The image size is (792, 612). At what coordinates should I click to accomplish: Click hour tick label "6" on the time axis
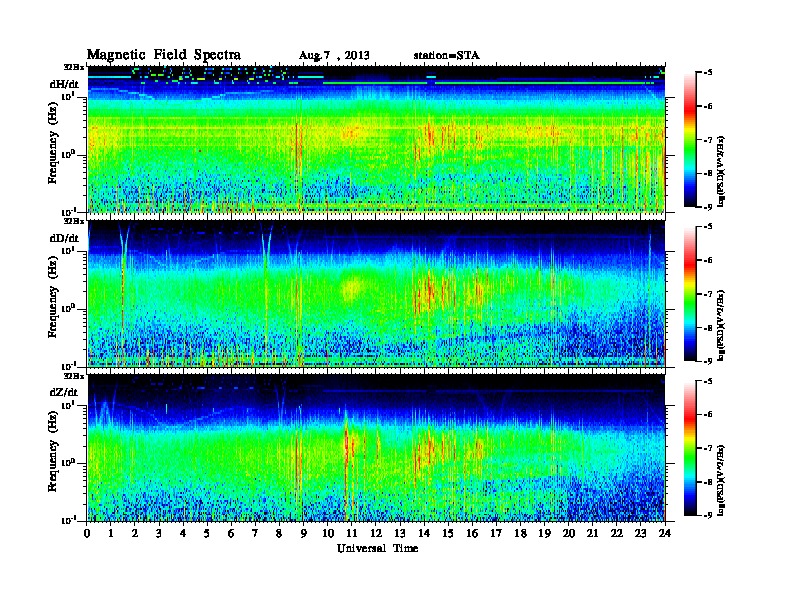click(x=231, y=533)
